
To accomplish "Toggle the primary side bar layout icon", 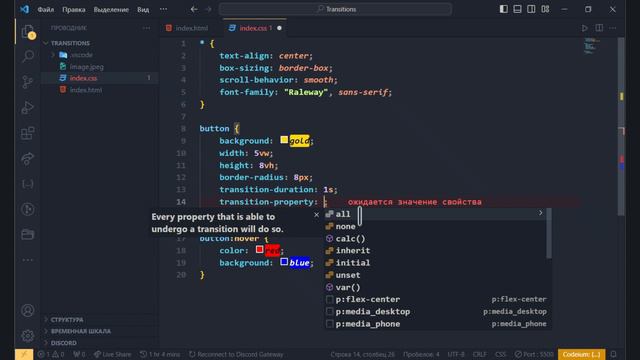I will tap(504, 9).
